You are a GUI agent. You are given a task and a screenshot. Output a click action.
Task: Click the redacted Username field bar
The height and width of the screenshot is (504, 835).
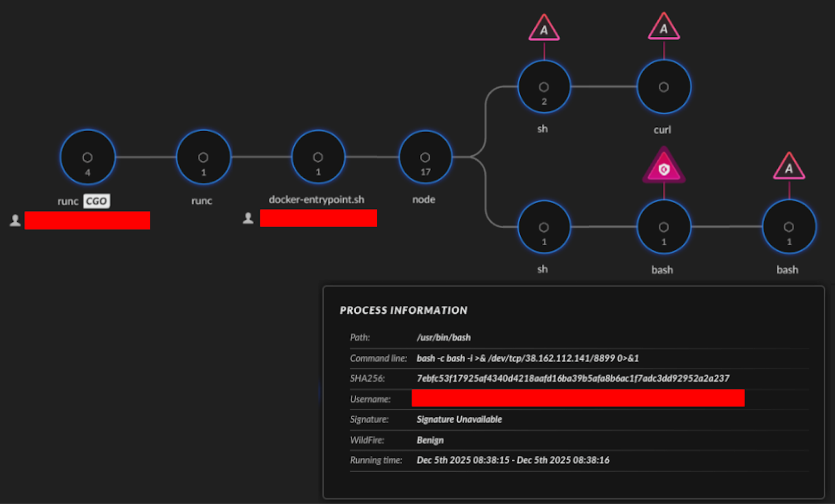click(578, 399)
